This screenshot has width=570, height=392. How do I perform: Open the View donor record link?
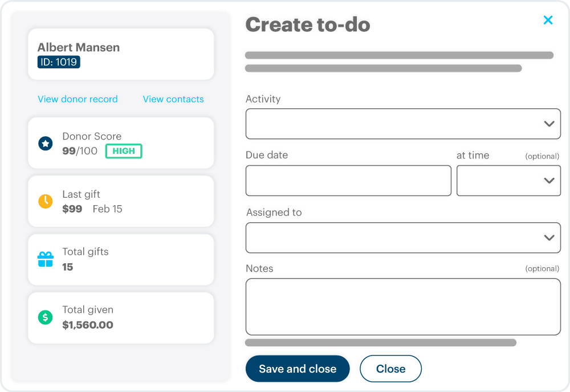[x=78, y=99]
